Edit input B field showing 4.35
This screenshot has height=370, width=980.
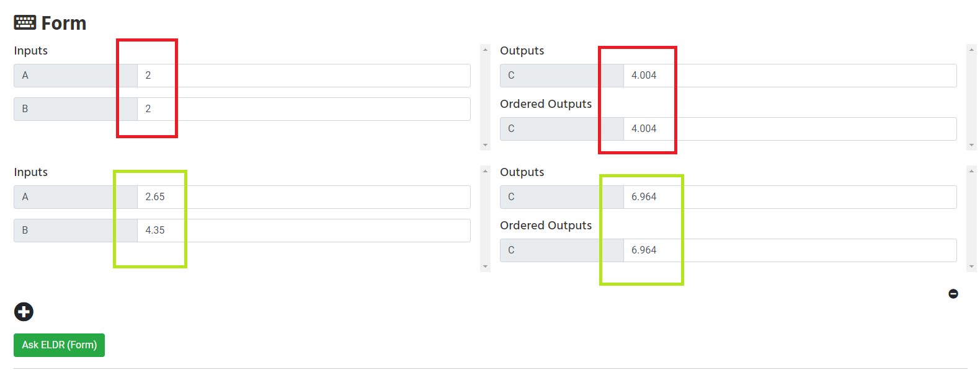pyautogui.click(x=303, y=231)
